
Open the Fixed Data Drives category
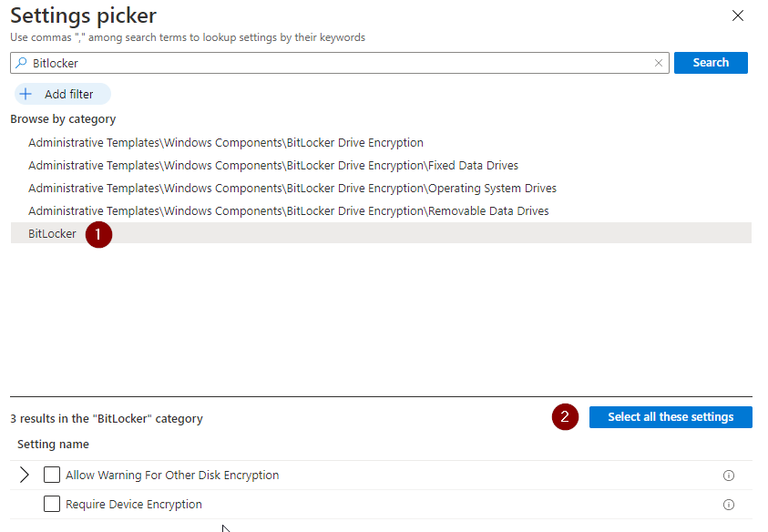click(273, 166)
